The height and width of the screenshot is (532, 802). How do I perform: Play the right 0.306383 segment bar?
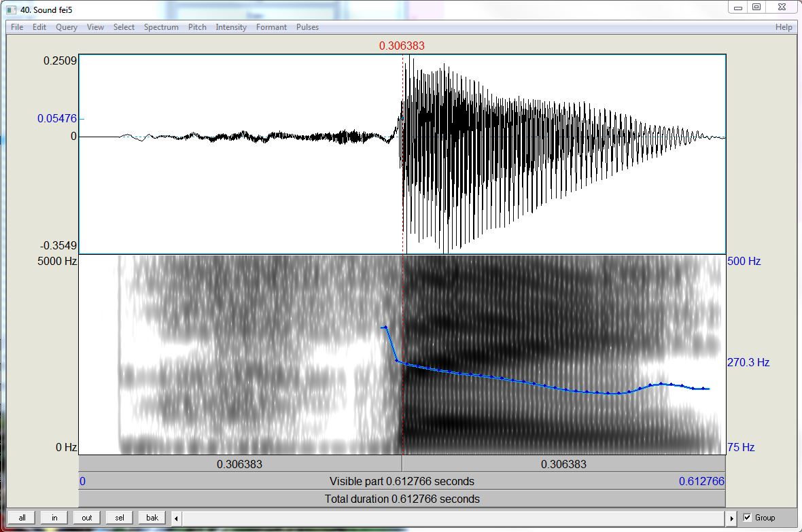563,464
